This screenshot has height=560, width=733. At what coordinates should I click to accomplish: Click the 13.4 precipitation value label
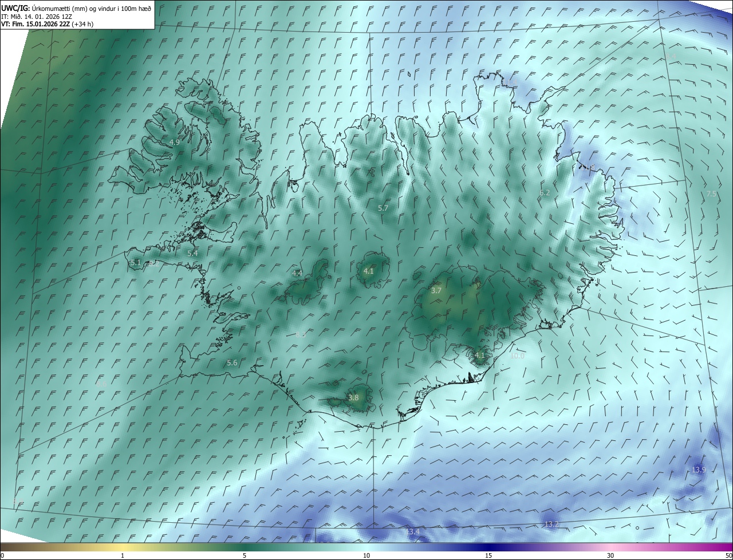pos(413,533)
